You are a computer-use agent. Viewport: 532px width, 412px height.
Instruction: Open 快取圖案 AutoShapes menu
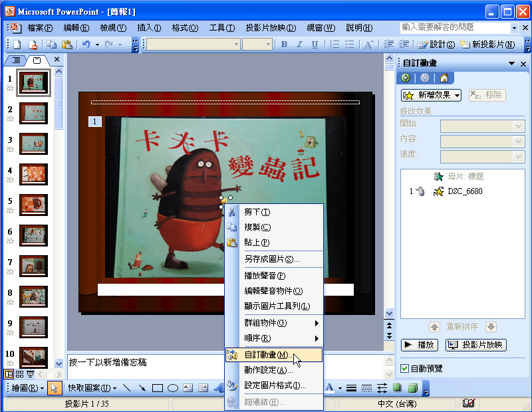point(92,388)
